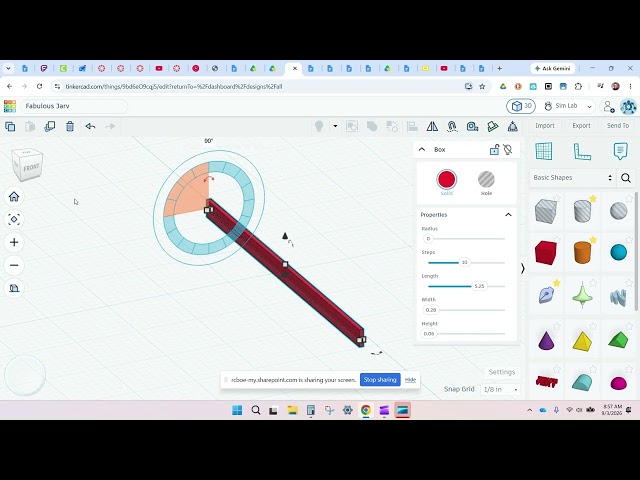Viewport: 640px width, 480px height.
Task: Switch to 3D design view button
Action: tap(521, 107)
